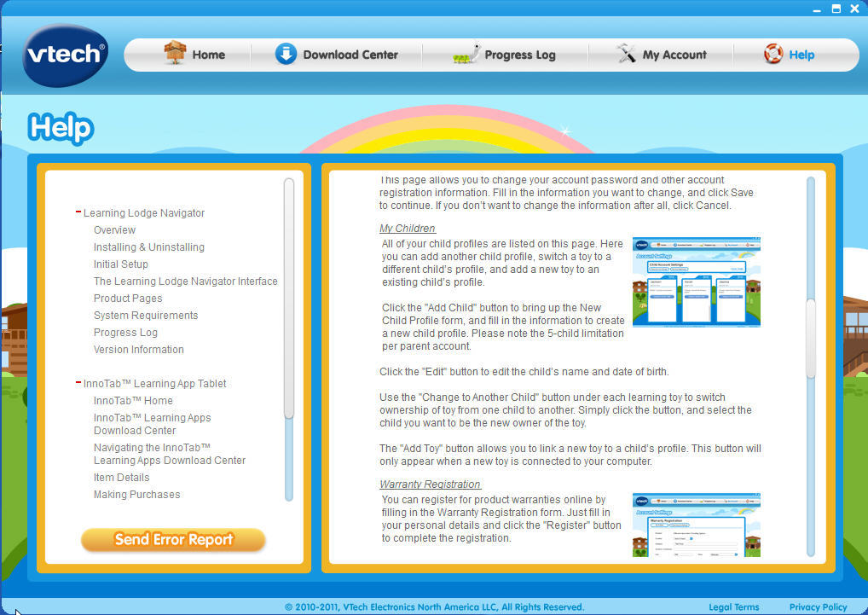
Task: Click the vtech logo
Action: click(64, 54)
